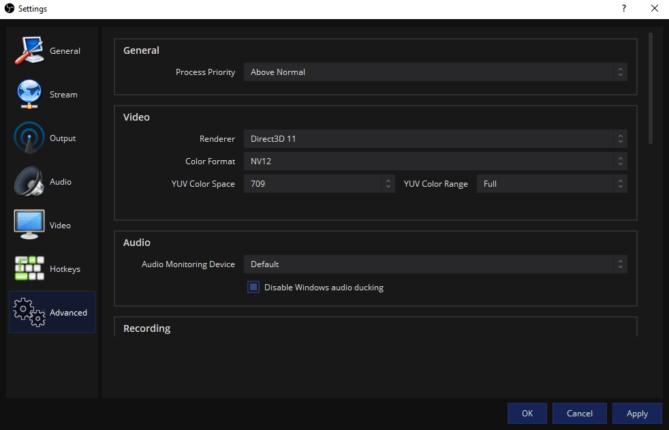Open the YUV Color Range dropdown
The height and width of the screenshot is (430, 669).
552,184
